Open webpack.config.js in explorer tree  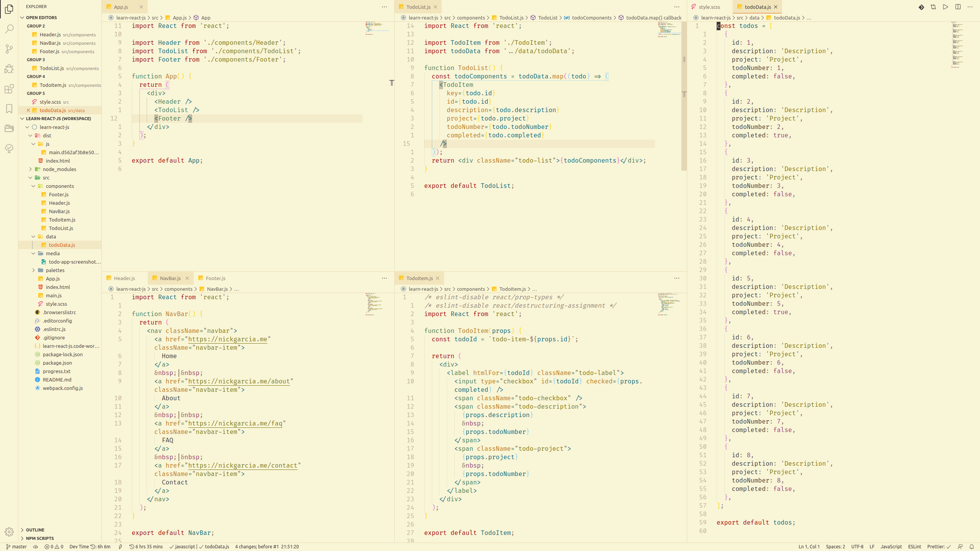(x=63, y=388)
